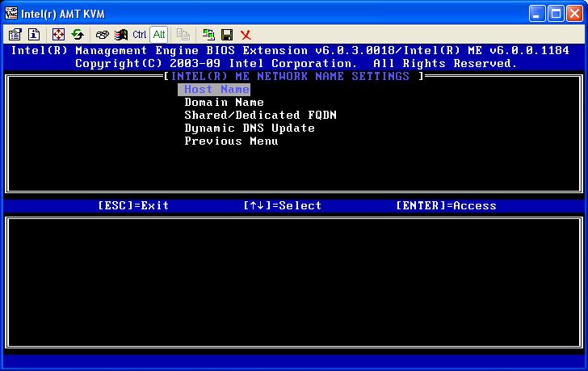Click the Windows flag key icon
The image size is (588, 371).
120,35
